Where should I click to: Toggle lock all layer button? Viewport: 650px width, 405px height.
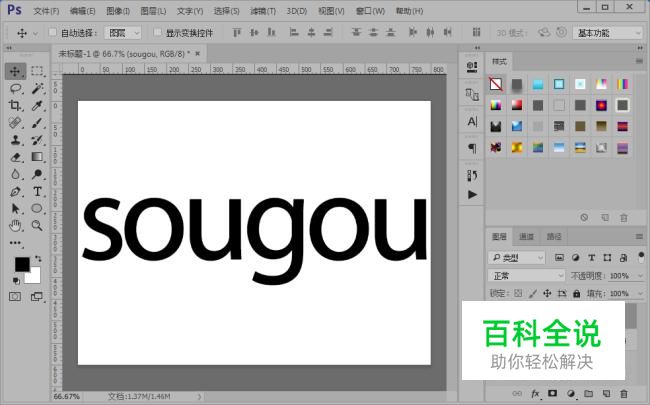pos(577,293)
